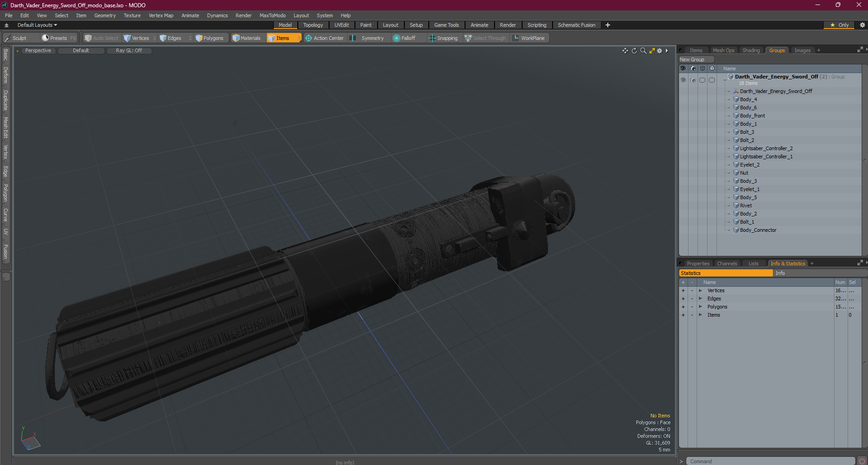868x465 pixels.
Task: Expand the Info & Statistics panel to full size
Action: pos(860,263)
